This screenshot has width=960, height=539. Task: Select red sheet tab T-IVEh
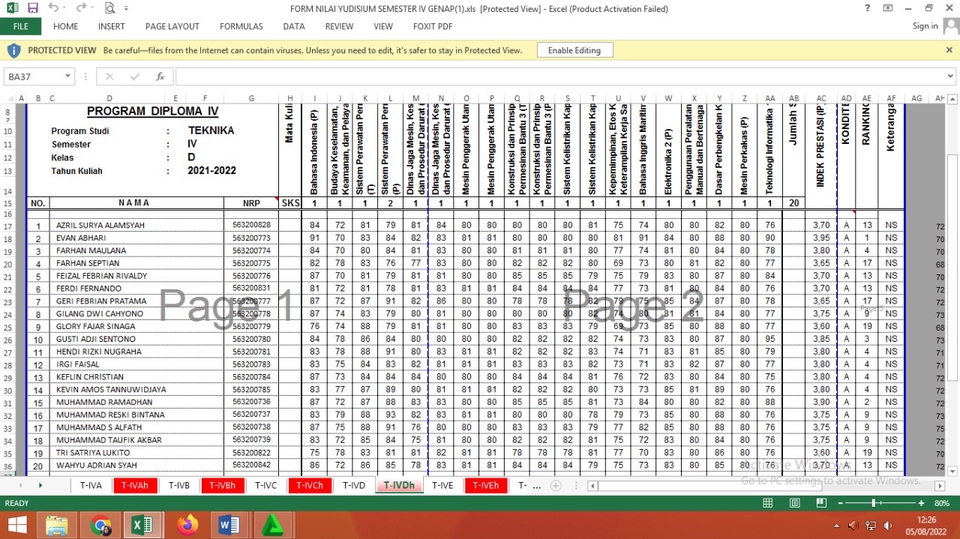coord(486,485)
